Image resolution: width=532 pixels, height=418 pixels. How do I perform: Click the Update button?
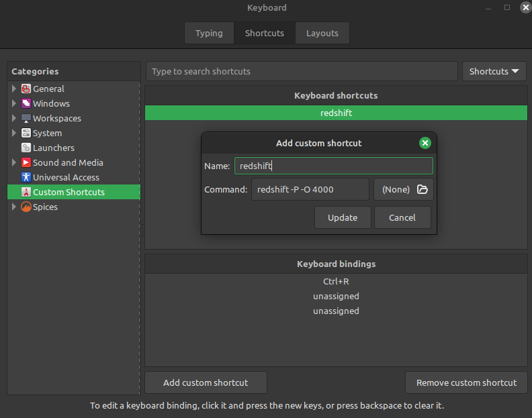pyautogui.click(x=343, y=217)
